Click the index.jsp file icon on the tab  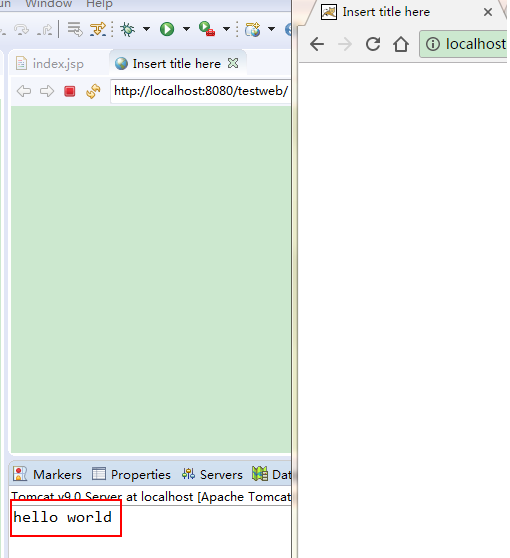(x=21, y=64)
